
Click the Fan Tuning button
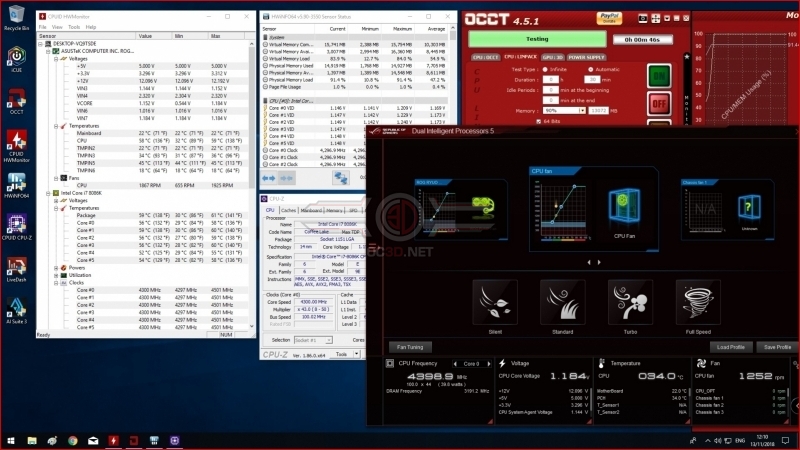[x=410, y=347]
